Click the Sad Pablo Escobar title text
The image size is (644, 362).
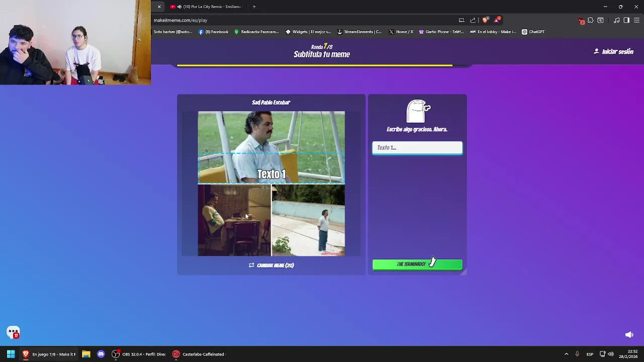click(271, 103)
